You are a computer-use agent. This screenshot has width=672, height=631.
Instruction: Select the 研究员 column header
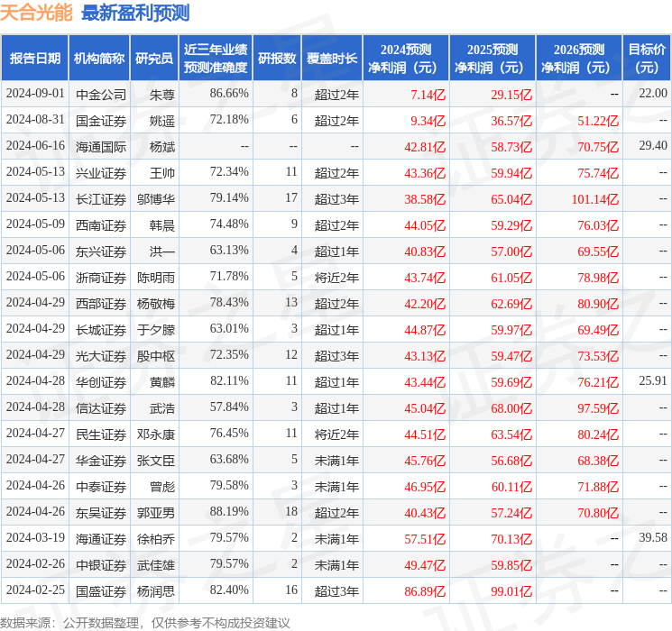(x=154, y=59)
